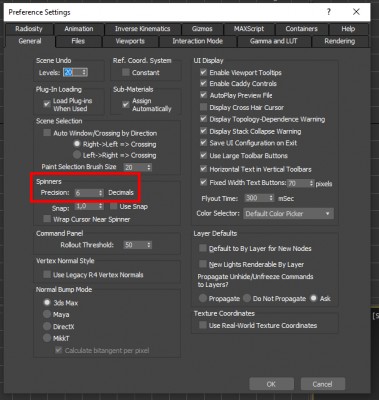Open the Gamma and LUT tab
This screenshot has width=379, height=400.
tap(273, 41)
